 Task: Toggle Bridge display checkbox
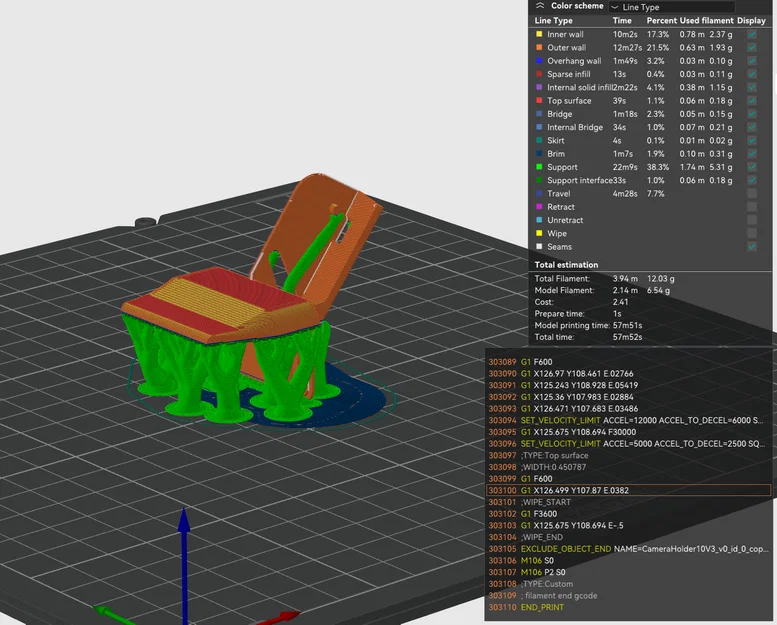[x=752, y=114]
